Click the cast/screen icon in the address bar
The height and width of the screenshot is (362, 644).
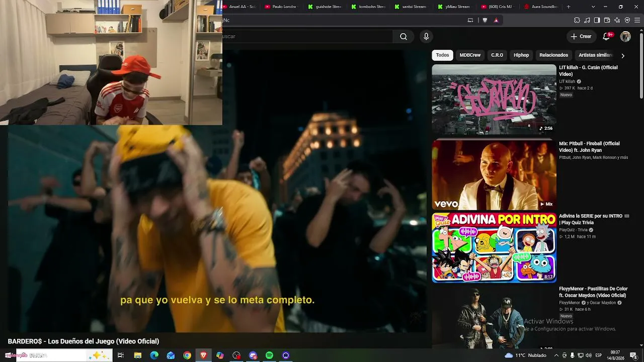(470, 20)
